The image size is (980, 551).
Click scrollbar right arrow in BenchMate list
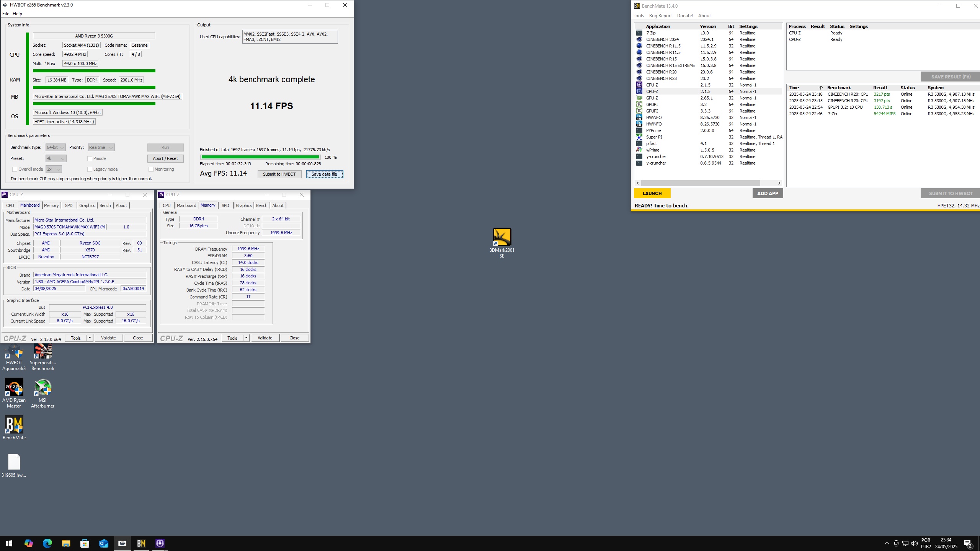click(779, 183)
